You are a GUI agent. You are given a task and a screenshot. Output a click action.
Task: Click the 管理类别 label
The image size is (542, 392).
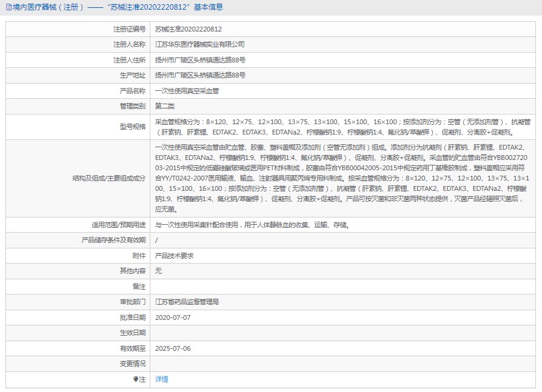[133, 106]
